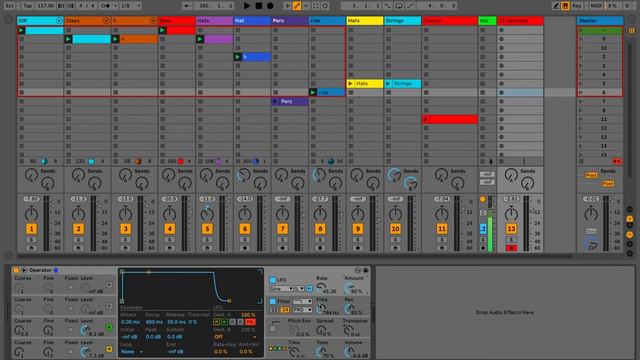
Task: Click the track 1 pan knob
Action: coord(31,214)
